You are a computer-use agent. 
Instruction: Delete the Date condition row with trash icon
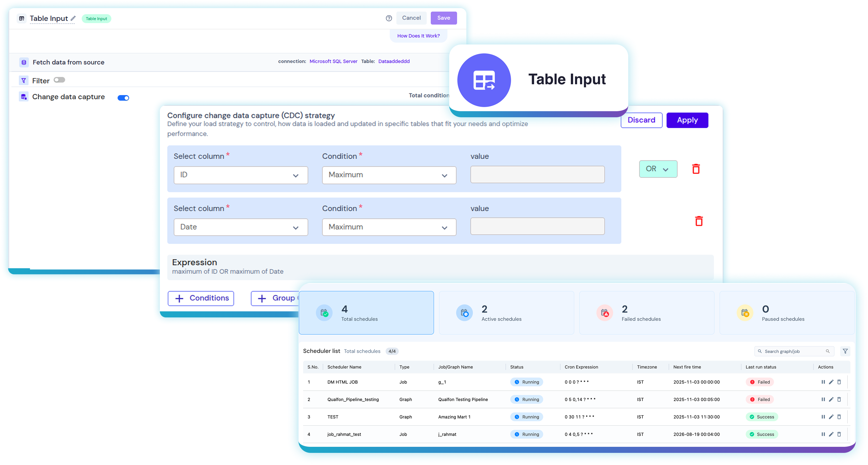pyautogui.click(x=699, y=221)
